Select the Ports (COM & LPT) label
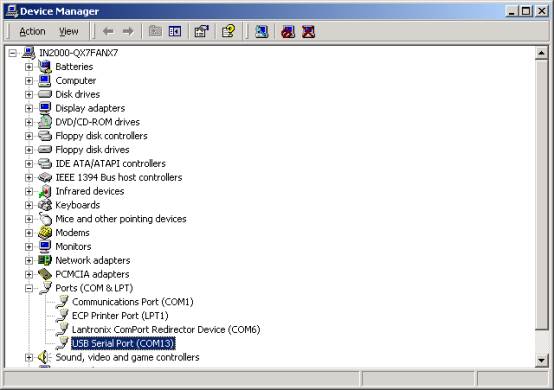Viewport: 554px width, 390px height. pos(94,288)
